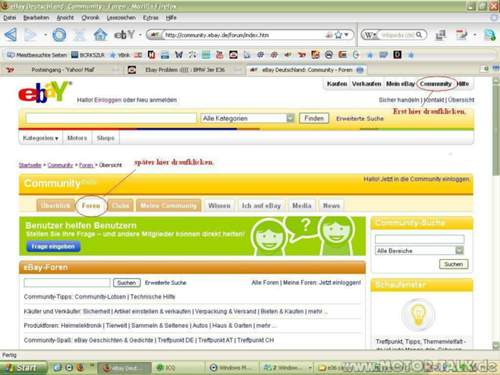Open the Lesezeichen menu
The image size is (500, 375).
[x=121, y=17]
